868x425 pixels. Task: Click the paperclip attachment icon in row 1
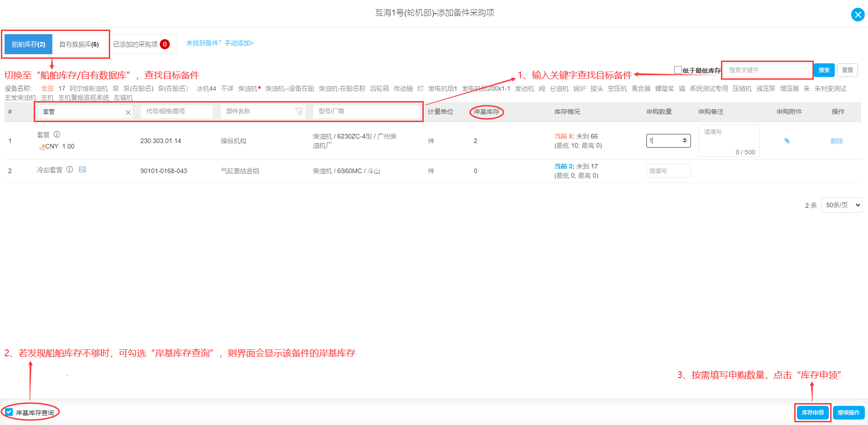tap(787, 141)
